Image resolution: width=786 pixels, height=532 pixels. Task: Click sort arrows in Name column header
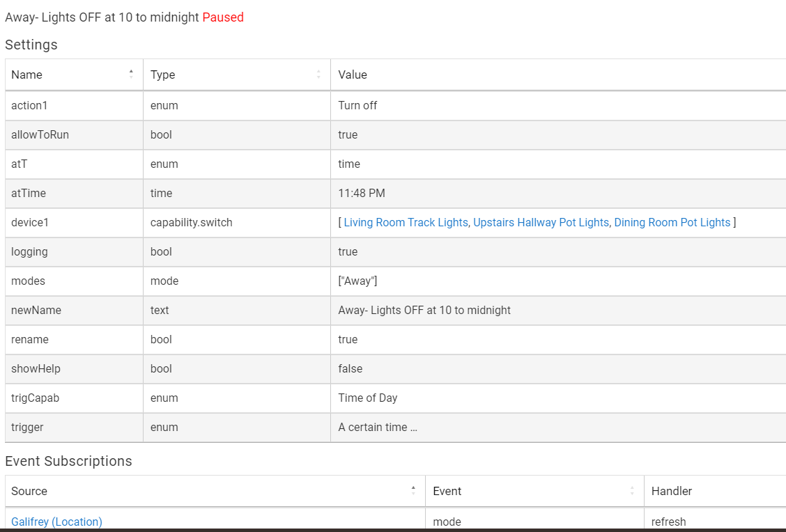[x=131, y=74]
